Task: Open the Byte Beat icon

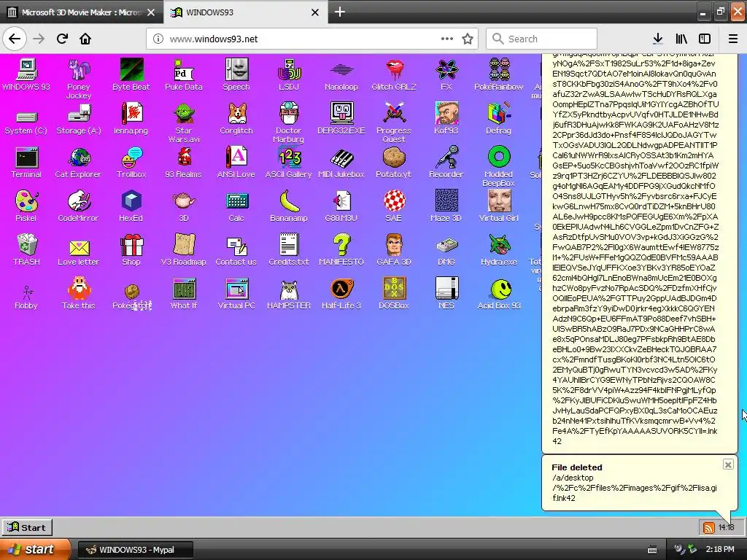Action: click(131, 70)
